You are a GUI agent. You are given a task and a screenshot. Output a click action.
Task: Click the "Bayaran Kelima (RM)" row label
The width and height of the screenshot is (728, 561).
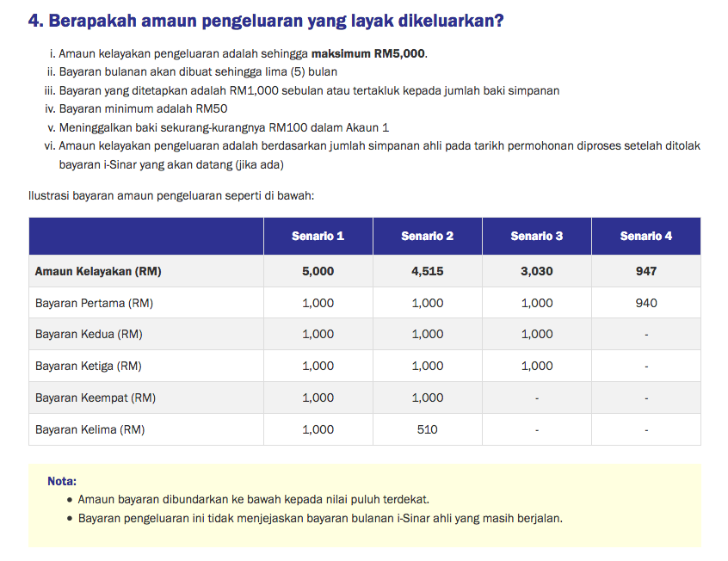click(x=89, y=429)
